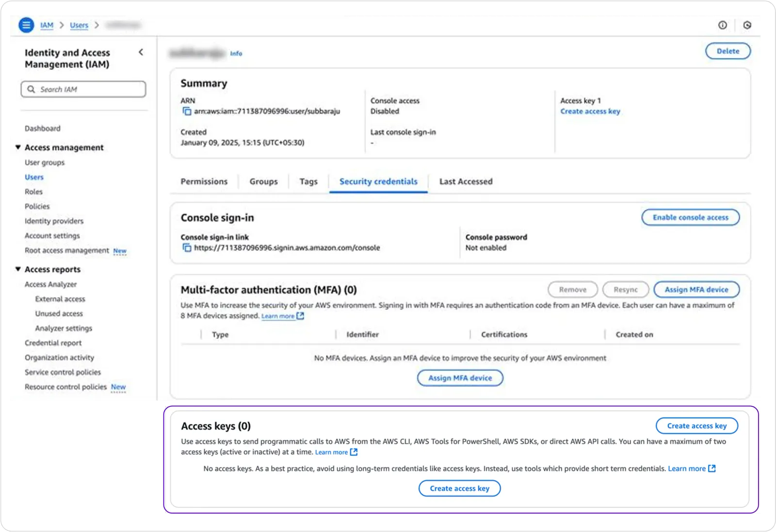
Task: Click Enable console access button
Action: [691, 217]
